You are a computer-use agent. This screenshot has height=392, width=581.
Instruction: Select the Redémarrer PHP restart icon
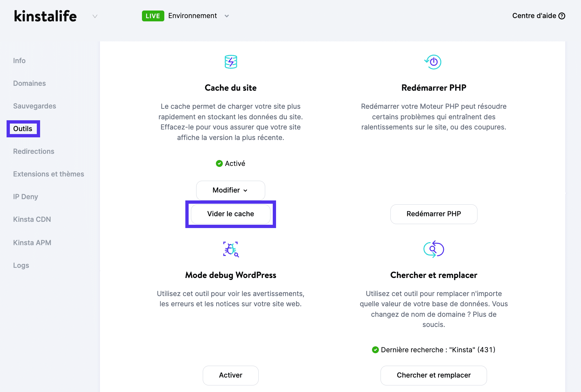tap(433, 62)
